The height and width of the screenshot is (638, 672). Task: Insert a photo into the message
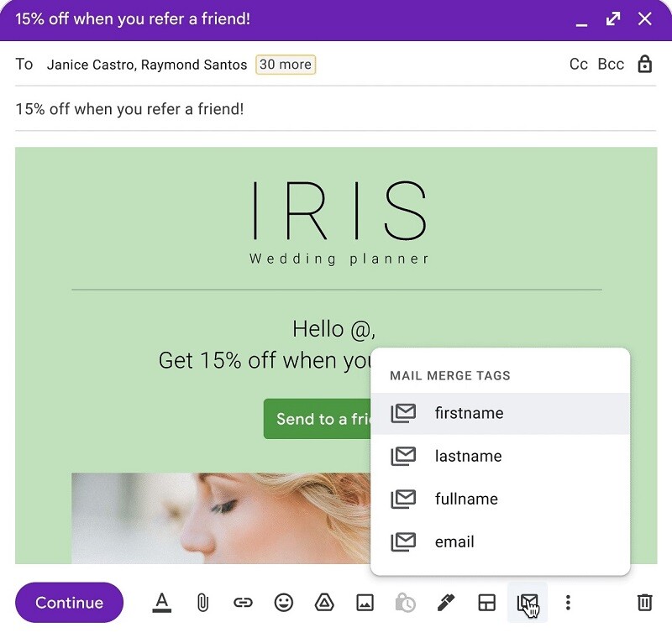(x=365, y=602)
